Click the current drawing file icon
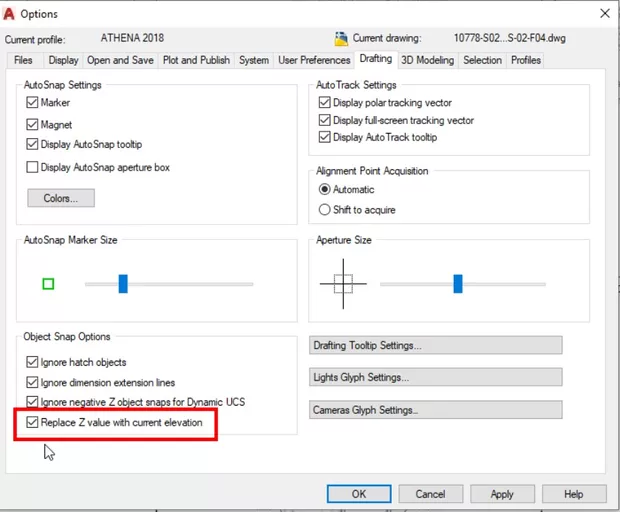Viewport: 620px width, 512px height. pos(342,39)
